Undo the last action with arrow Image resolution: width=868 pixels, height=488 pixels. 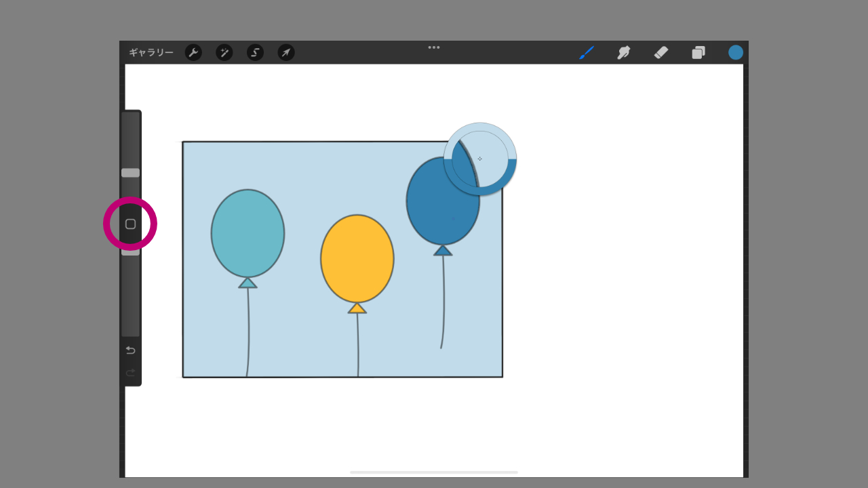130,350
